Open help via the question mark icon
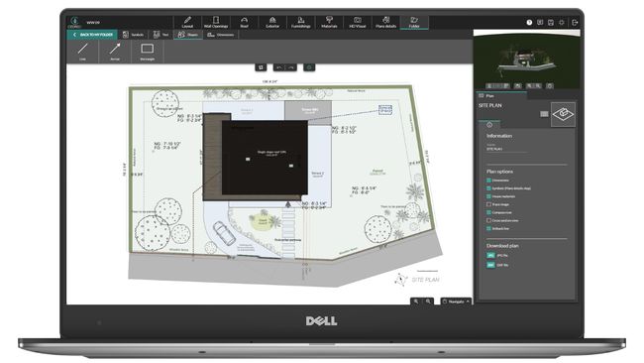This screenshot has height=363, width=644. 529,22
